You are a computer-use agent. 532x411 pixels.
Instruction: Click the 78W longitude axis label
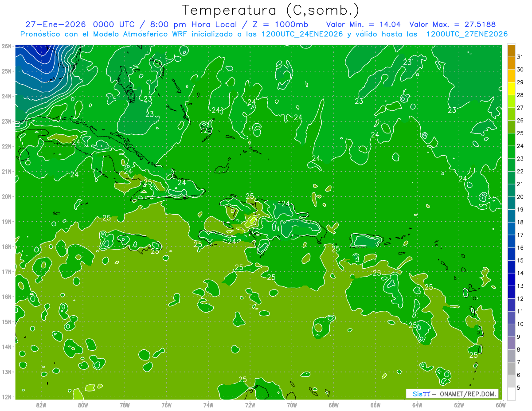pyautogui.click(x=125, y=405)
